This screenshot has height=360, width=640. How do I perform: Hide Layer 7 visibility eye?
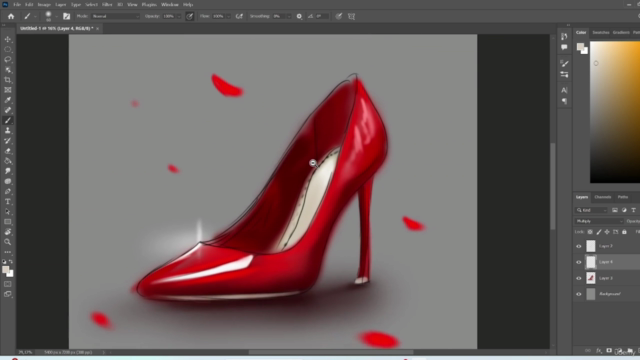click(x=578, y=246)
